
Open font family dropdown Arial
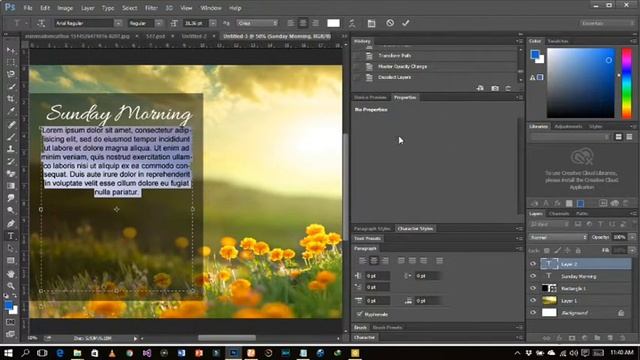click(118, 23)
